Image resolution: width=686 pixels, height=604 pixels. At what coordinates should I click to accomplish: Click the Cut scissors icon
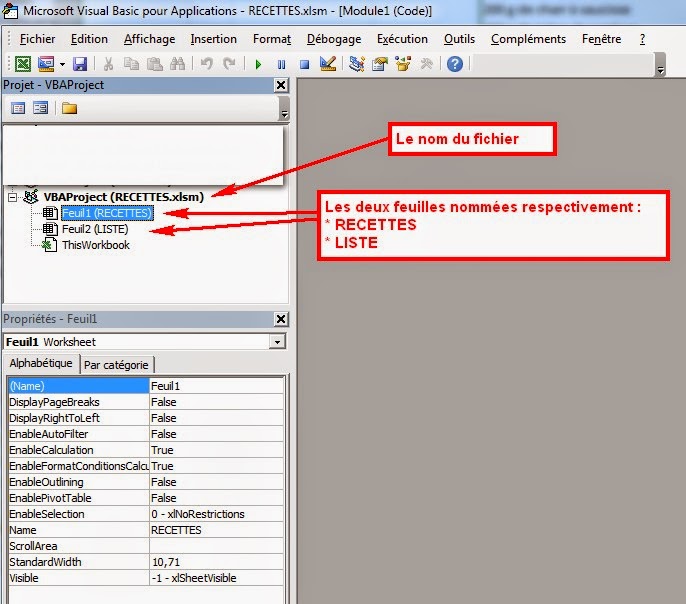click(x=108, y=64)
